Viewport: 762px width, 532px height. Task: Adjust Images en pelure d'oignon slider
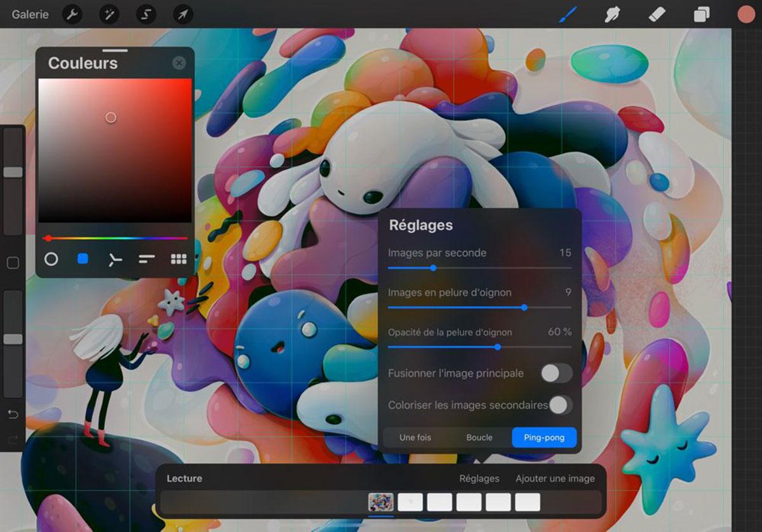point(479,307)
